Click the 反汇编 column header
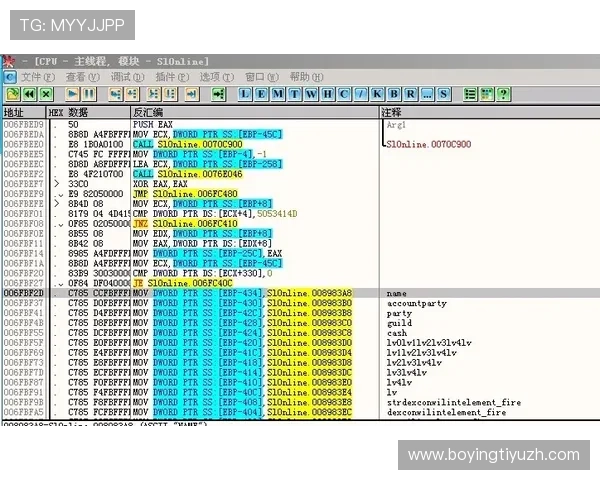 pyautogui.click(x=150, y=112)
